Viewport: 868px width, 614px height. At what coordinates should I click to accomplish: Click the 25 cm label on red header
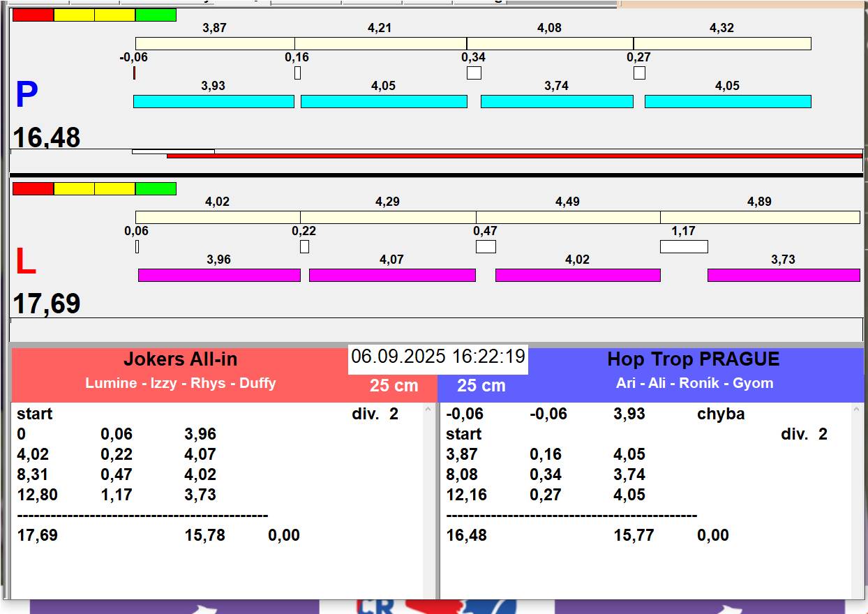[394, 386]
